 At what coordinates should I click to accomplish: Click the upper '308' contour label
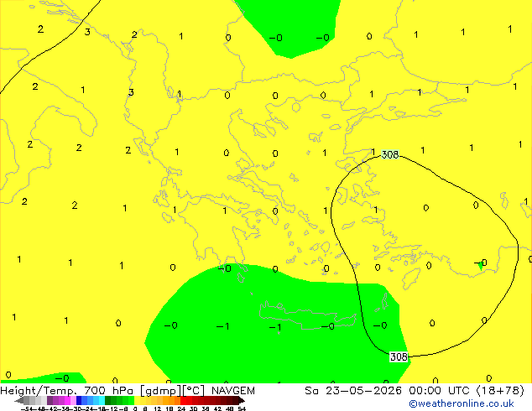point(390,154)
